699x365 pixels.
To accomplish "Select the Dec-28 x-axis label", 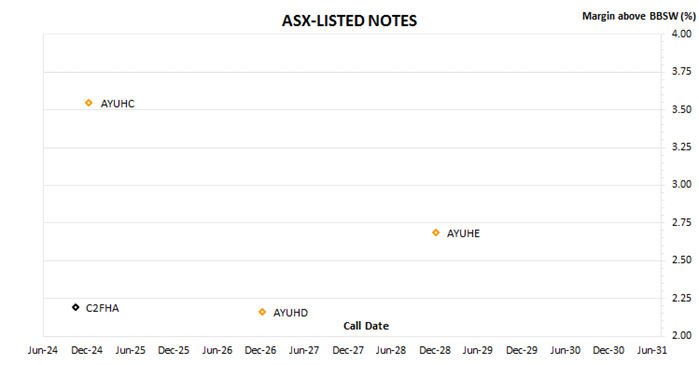I will click(435, 350).
